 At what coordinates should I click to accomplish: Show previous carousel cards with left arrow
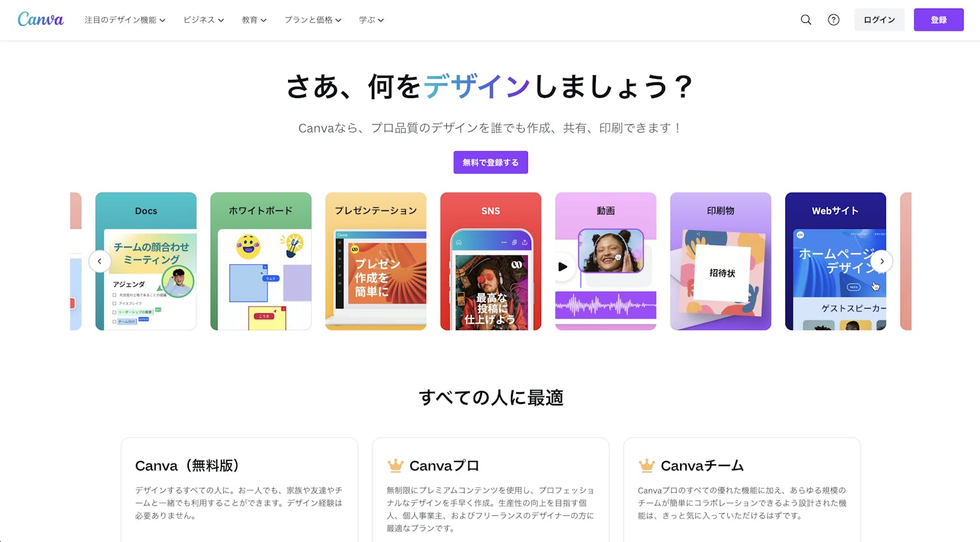click(99, 262)
